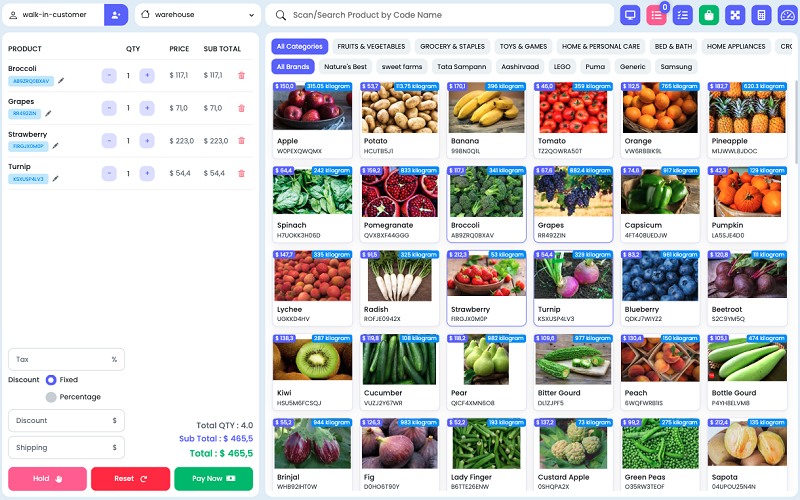Open the warehouse dropdown
Image resolution: width=800 pixels, height=500 pixels.
197,15
